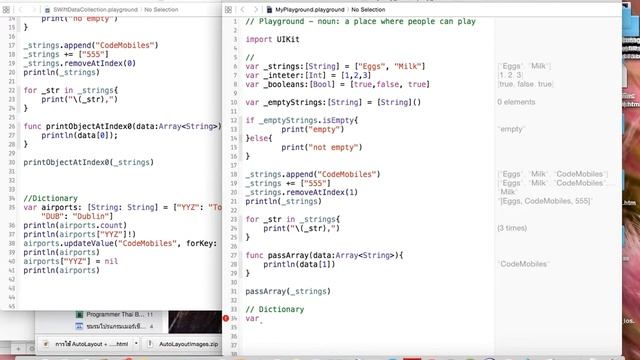Click 'var _emptyStrings' declaration line

tap(333, 102)
